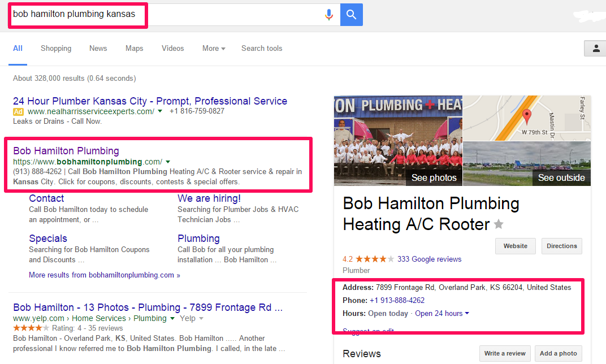Screen dimensions: 606x364
Task: Click the red map location pin
Action: [526, 117]
